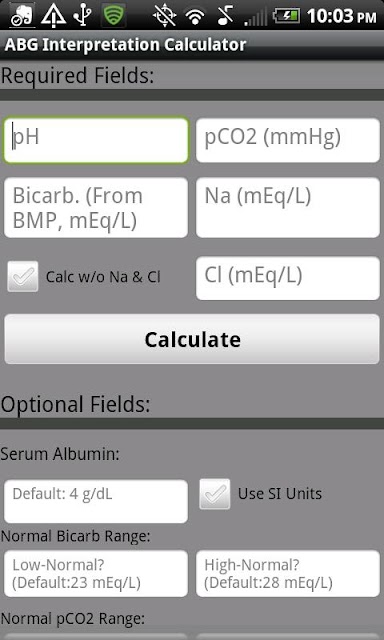Select the Serum Albumin default field
384x640 pixels.
(96, 501)
